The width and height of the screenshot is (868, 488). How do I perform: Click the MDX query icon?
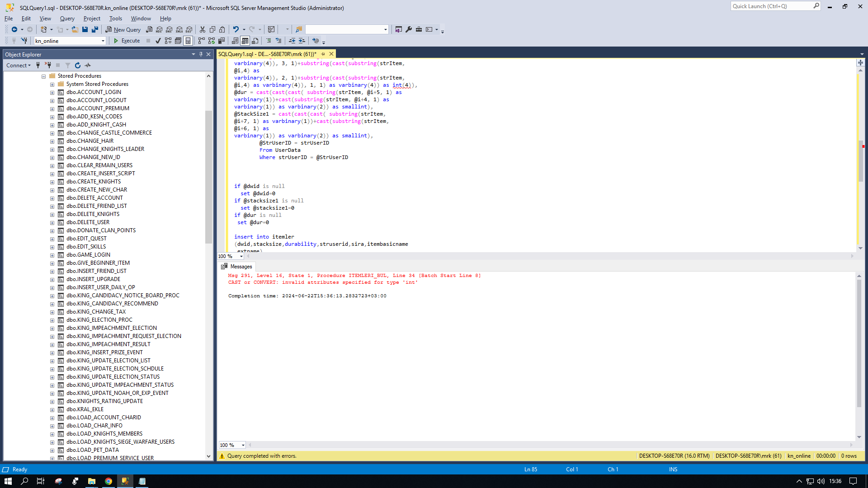click(159, 29)
